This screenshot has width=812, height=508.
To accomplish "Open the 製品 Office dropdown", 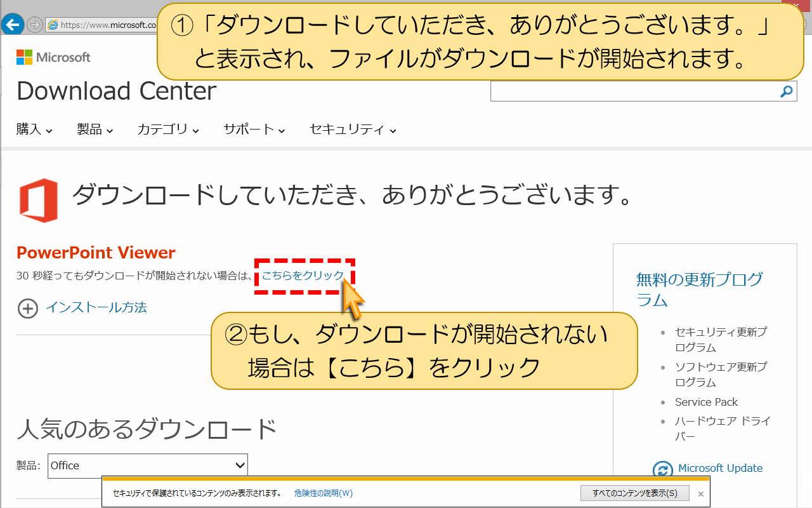I will (147, 465).
